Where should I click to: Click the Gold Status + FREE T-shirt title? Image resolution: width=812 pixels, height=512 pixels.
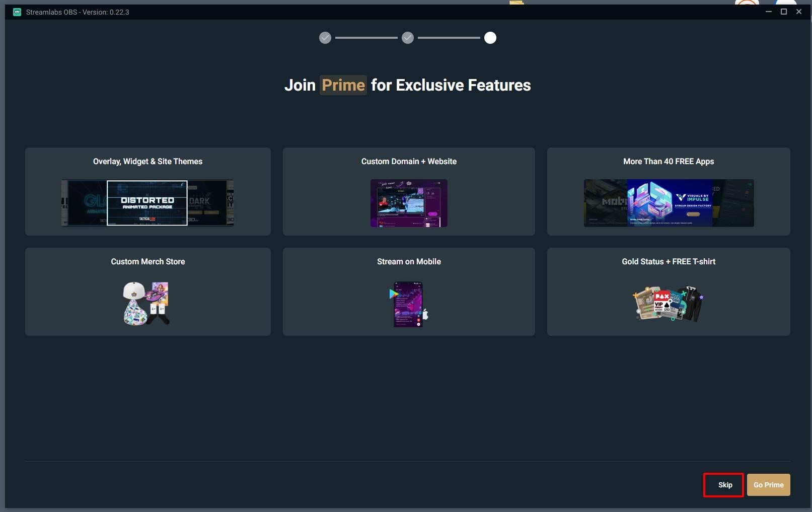pos(669,262)
